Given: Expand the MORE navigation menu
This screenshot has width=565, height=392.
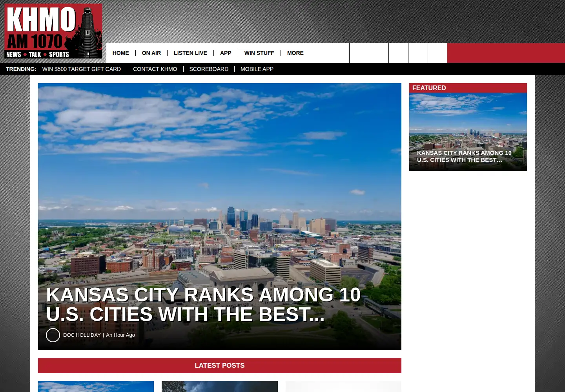Looking at the screenshot, I should tap(295, 53).
